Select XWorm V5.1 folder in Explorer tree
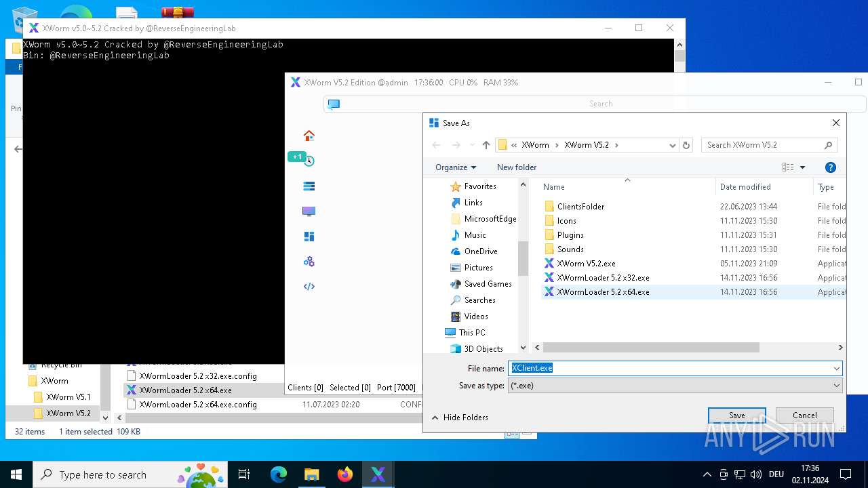868x488 pixels. (x=68, y=397)
